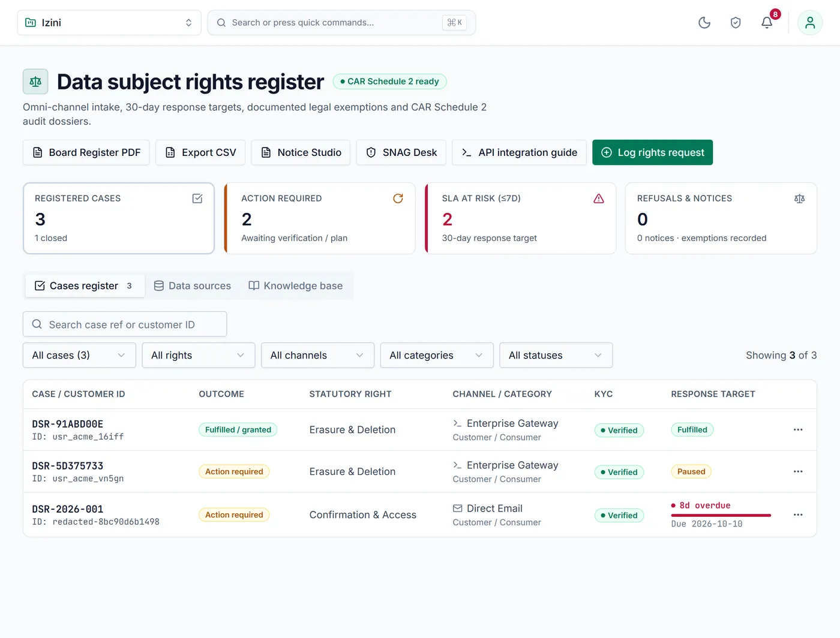840x638 pixels.
Task: Expand the All categories filter
Action: tap(437, 356)
